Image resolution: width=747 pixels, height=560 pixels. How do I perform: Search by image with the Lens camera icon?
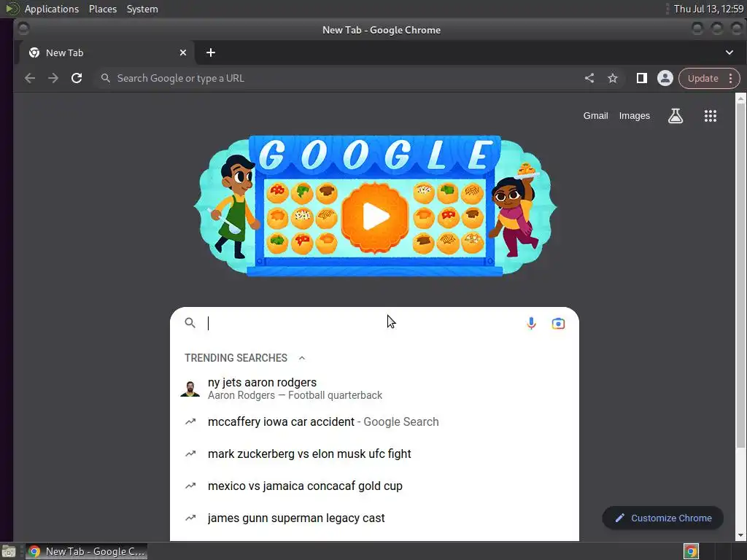558,324
